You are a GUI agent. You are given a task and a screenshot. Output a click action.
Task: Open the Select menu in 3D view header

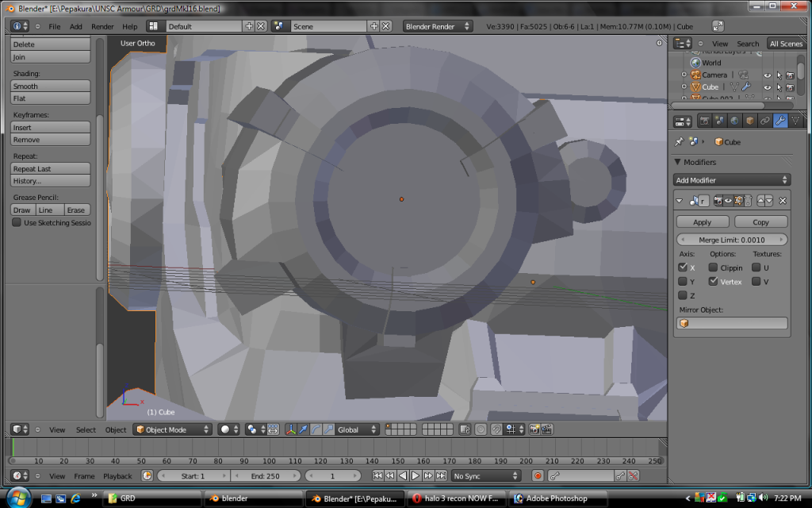(86, 429)
